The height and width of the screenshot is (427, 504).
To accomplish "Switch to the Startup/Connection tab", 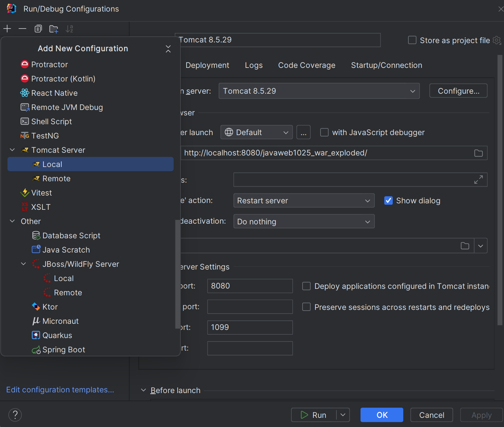I will coord(387,65).
